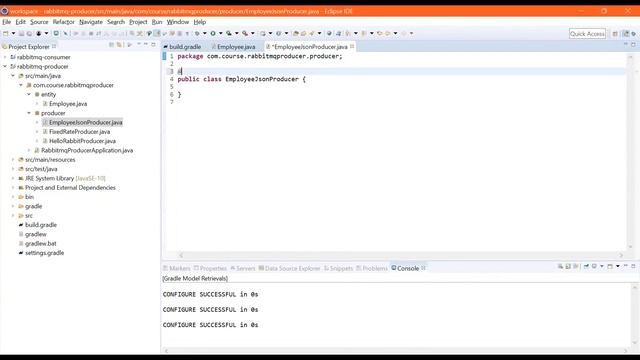The height and width of the screenshot is (360, 640).
Task: Open the Navigate menu
Action: coord(91,22)
